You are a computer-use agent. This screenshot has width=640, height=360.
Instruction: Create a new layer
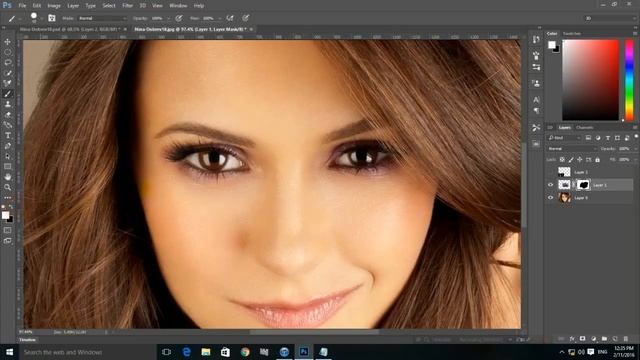point(615,339)
